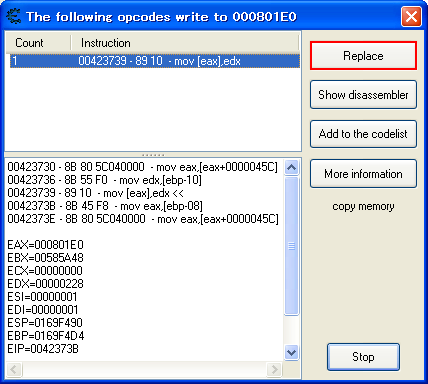Open More information
Image resolution: width=428 pixels, height=384 pixels.
coord(363,174)
